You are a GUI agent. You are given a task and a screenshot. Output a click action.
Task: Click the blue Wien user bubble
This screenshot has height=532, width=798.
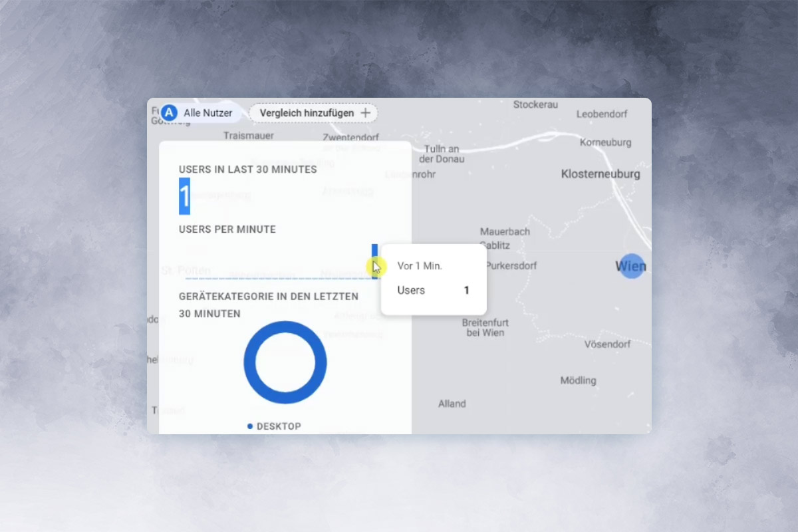(x=632, y=266)
